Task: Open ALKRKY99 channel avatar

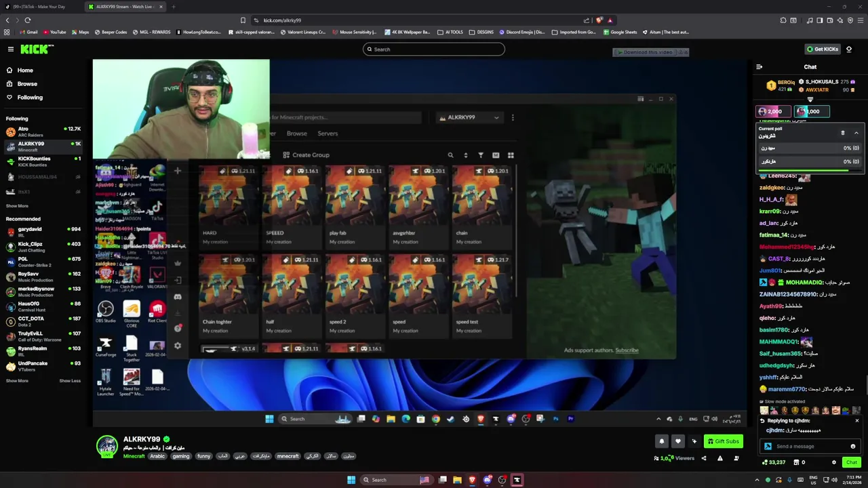Action: pos(106,447)
